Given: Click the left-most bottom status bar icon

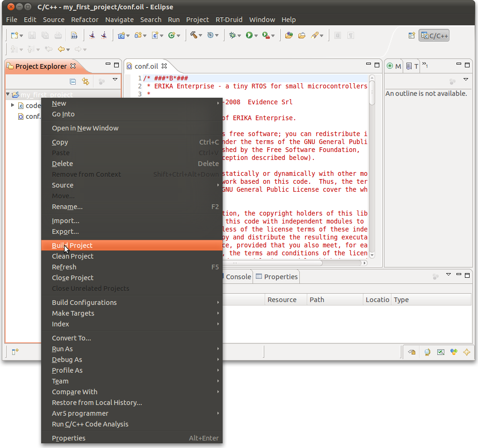Looking at the screenshot, I should click(15, 352).
